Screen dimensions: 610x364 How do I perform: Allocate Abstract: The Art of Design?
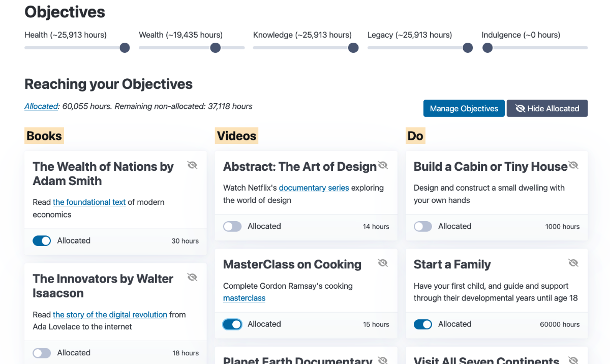232,227
